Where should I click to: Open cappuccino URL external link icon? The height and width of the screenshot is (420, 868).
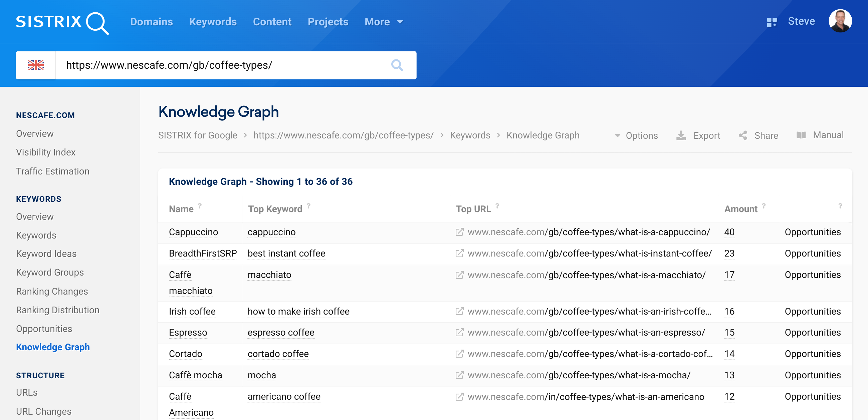click(x=459, y=232)
